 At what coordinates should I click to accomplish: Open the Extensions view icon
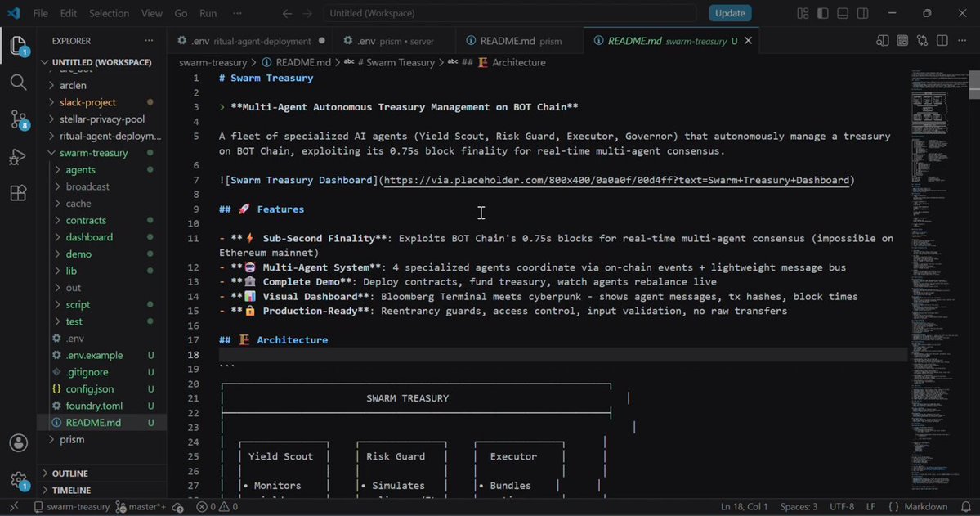tap(19, 193)
